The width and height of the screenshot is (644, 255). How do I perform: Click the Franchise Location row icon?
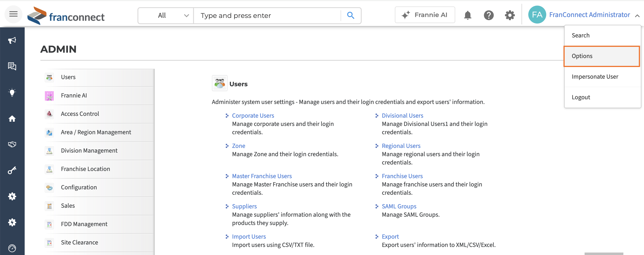point(49,169)
